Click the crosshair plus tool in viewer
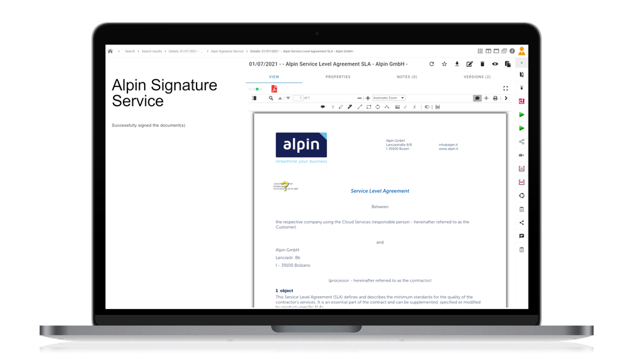Image resolution: width=633 pixels, height=364 pixels. tap(486, 98)
